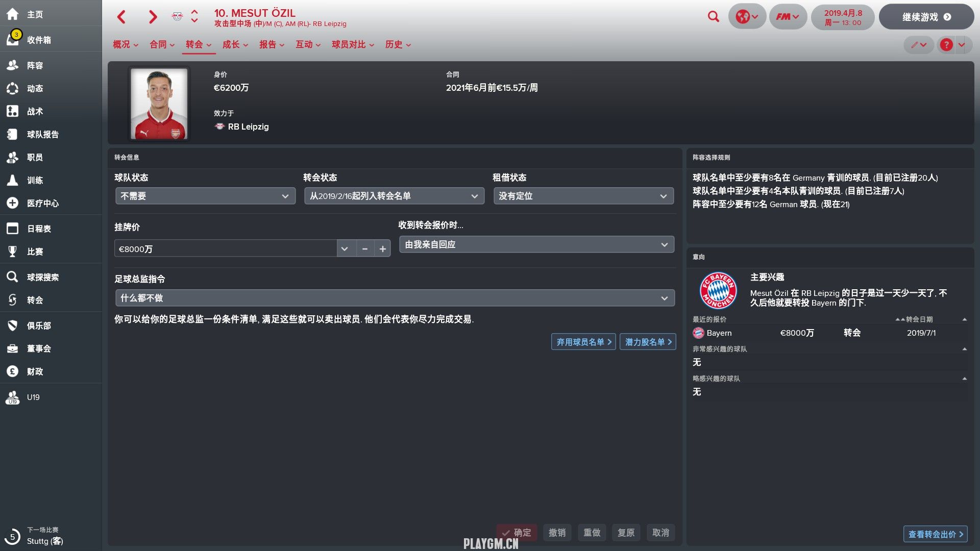The height and width of the screenshot is (551, 980).
Task: Open the 球员对比 comparison menu
Action: (353, 44)
